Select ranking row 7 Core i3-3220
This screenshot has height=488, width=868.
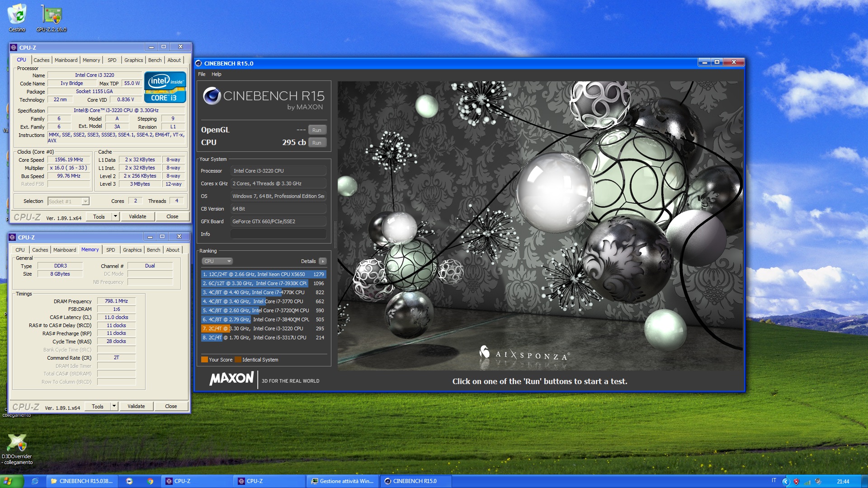pyautogui.click(x=264, y=328)
